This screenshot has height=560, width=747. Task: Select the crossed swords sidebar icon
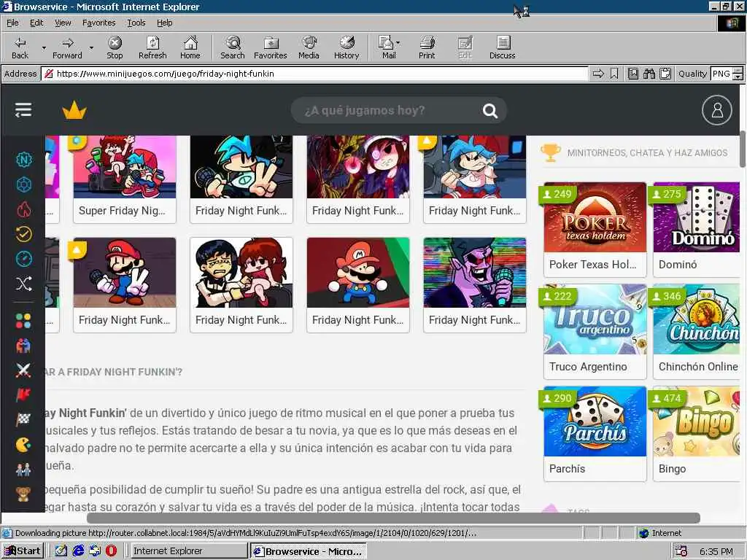[23, 370]
